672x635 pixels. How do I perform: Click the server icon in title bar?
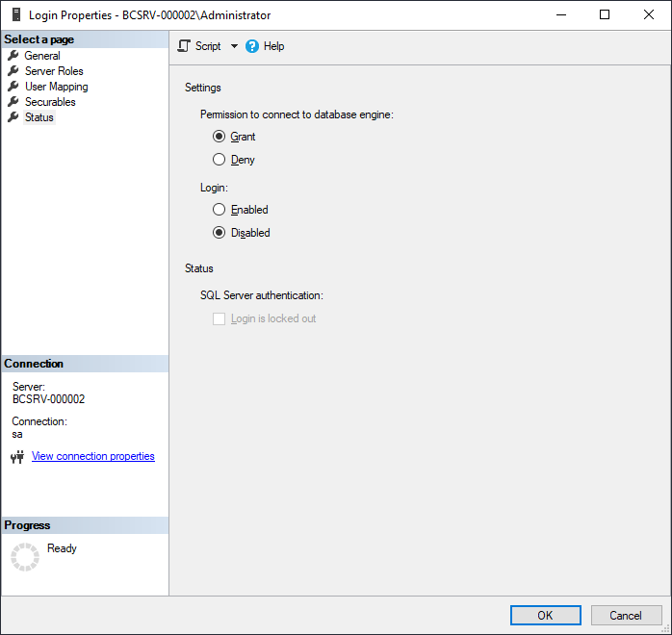(16, 14)
